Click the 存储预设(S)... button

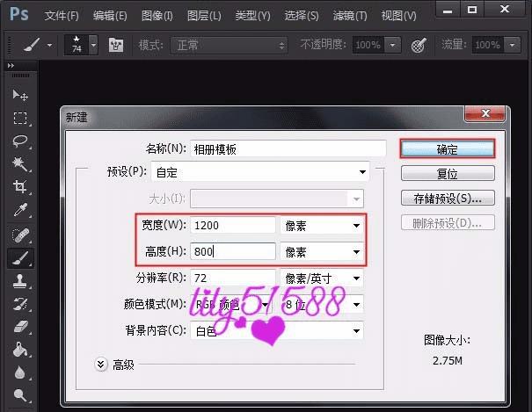[x=448, y=199]
